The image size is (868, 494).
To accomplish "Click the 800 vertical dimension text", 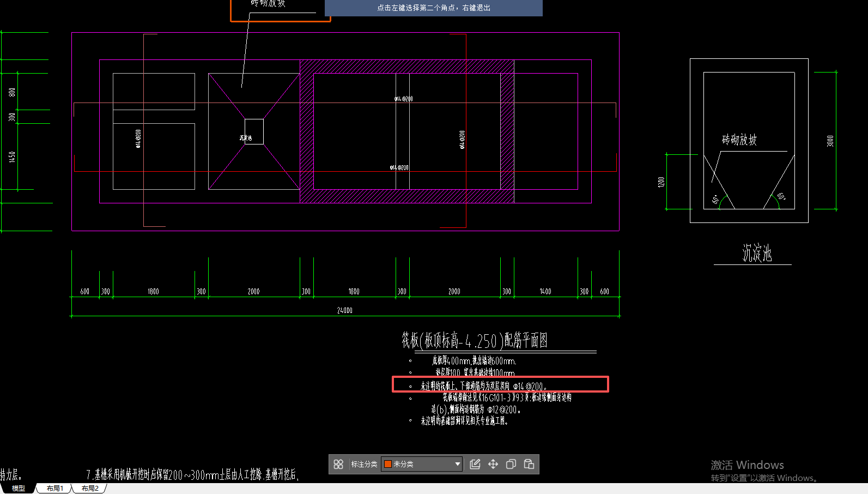I will (x=12, y=93).
